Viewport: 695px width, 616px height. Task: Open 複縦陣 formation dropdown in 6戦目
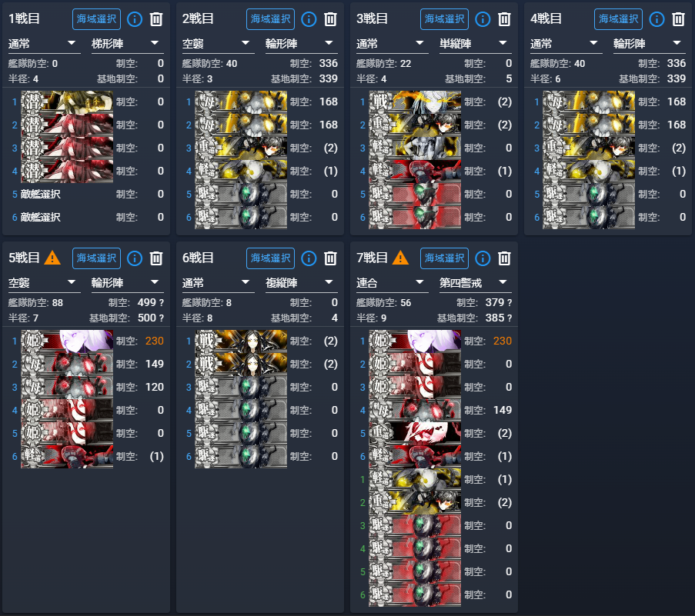click(x=302, y=283)
